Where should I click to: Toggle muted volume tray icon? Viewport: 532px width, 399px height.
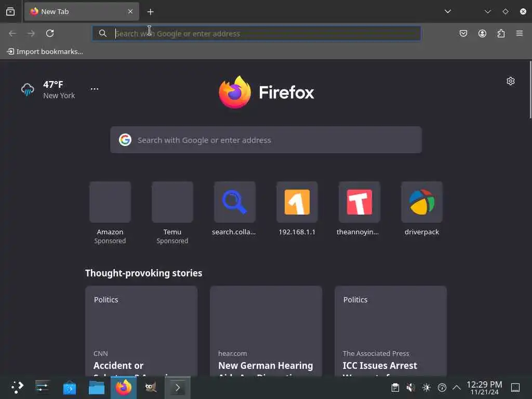tap(411, 388)
